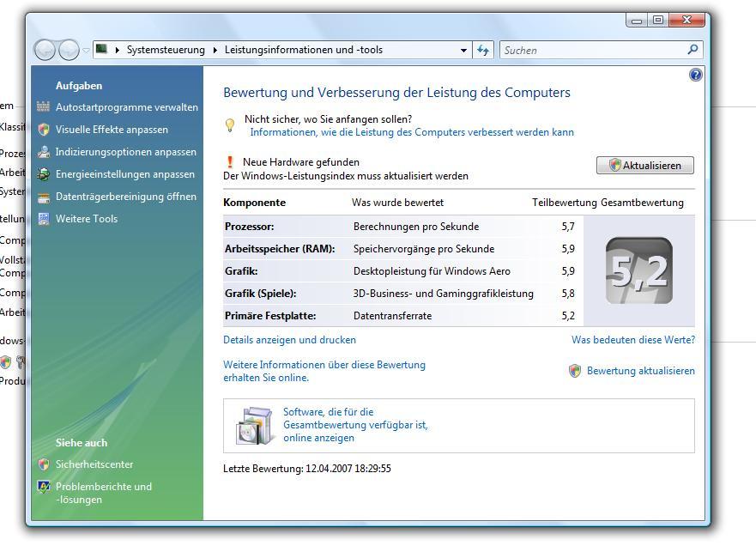Image resolution: width=756 pixels, height=558 pixels.
Task: Click the software box CD icon
Action: pyautogui.click(x=254, y=426)
